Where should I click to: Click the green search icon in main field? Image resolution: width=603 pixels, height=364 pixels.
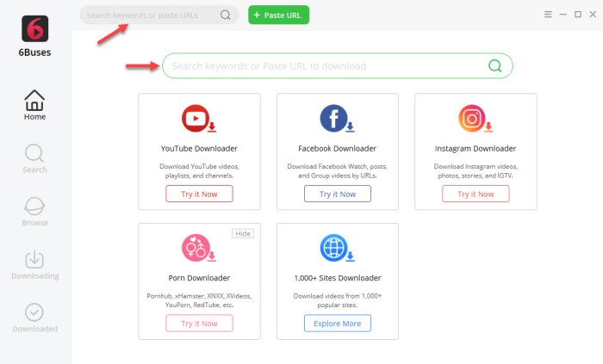pos(494,65)
